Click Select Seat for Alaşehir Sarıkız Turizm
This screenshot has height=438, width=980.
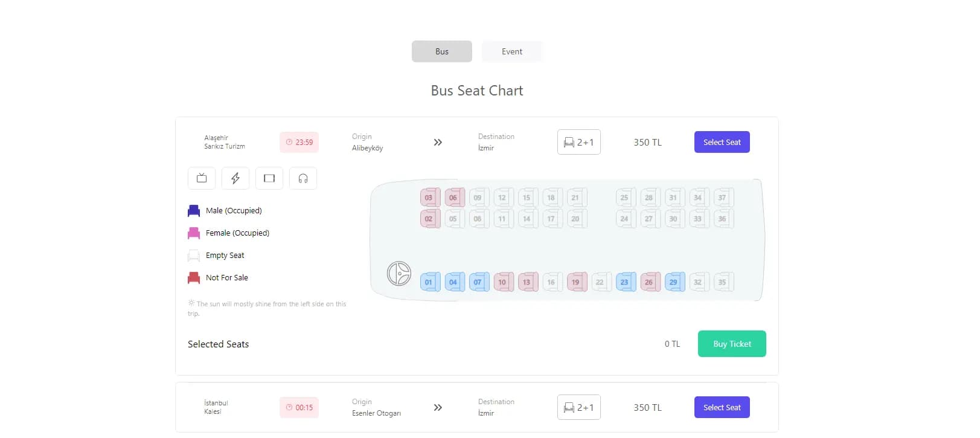click(x=722, y=142)
